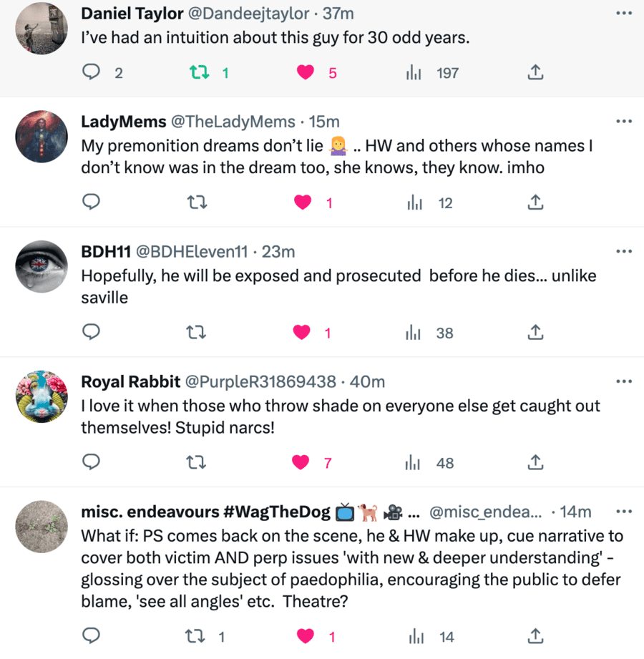Unlike LadyMems' premonition dreams tweet
Screen dimensions: 644x659
[303, 202]
